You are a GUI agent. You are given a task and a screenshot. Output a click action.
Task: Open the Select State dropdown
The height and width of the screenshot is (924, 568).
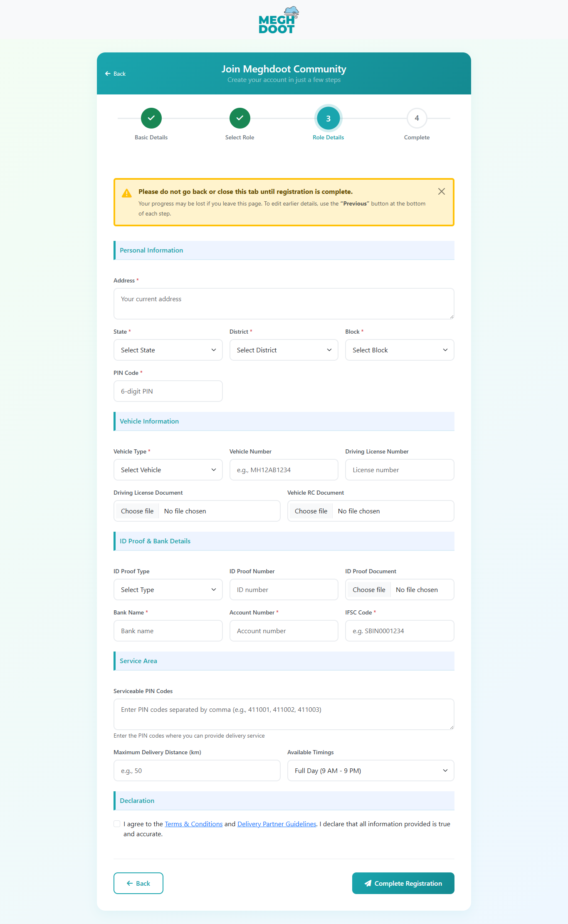[x=168, y=350]
